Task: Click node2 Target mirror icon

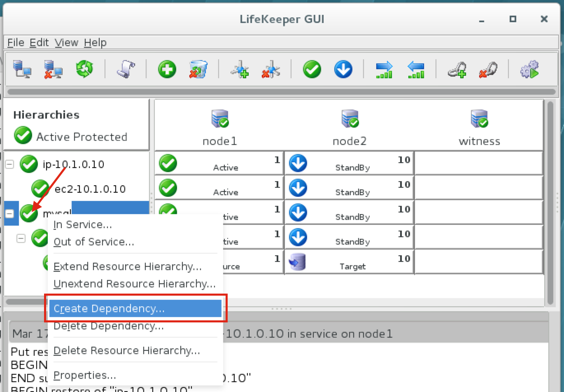Action: [298, 262]
